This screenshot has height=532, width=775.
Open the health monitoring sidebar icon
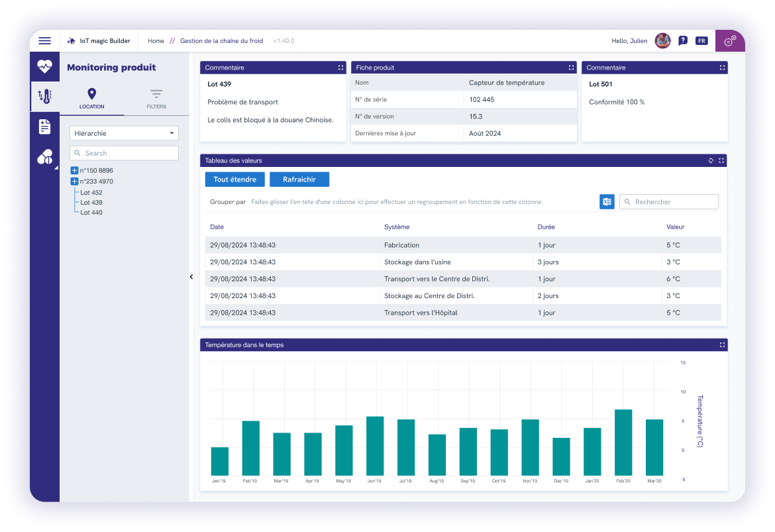(44, 65)
